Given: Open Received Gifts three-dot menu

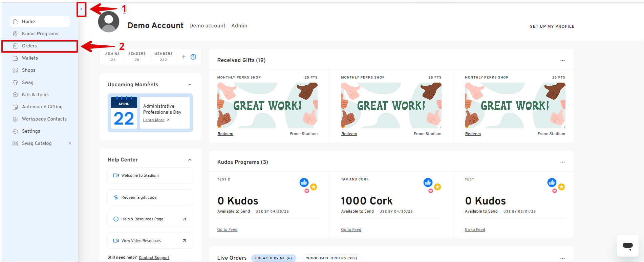Looking at the screenshot, I should click(x=562, y=61).
